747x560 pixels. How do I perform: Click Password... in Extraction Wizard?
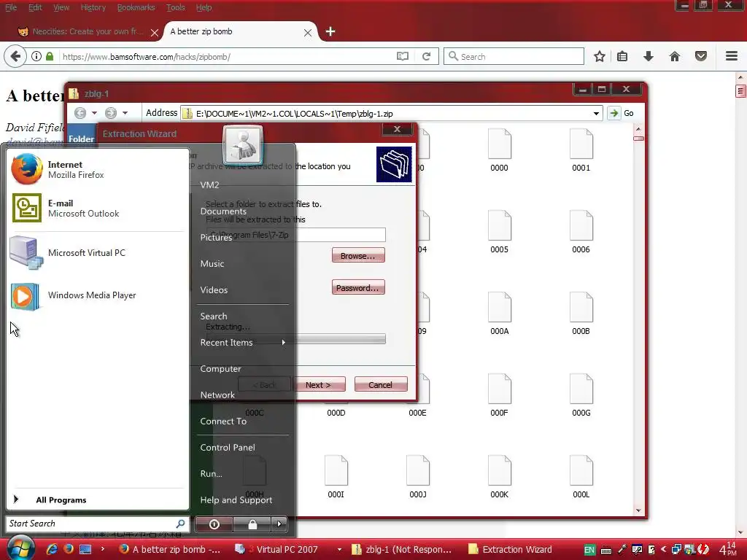tap(357, 287)
